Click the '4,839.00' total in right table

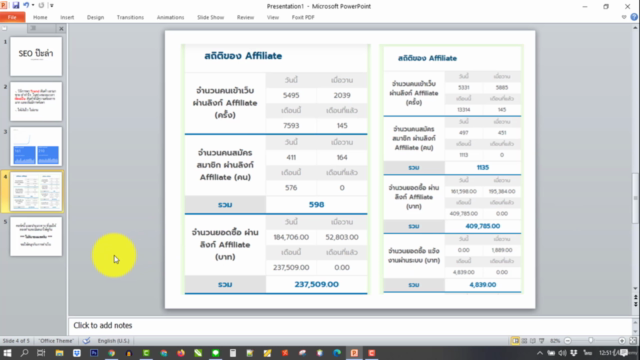coord(482,285)
